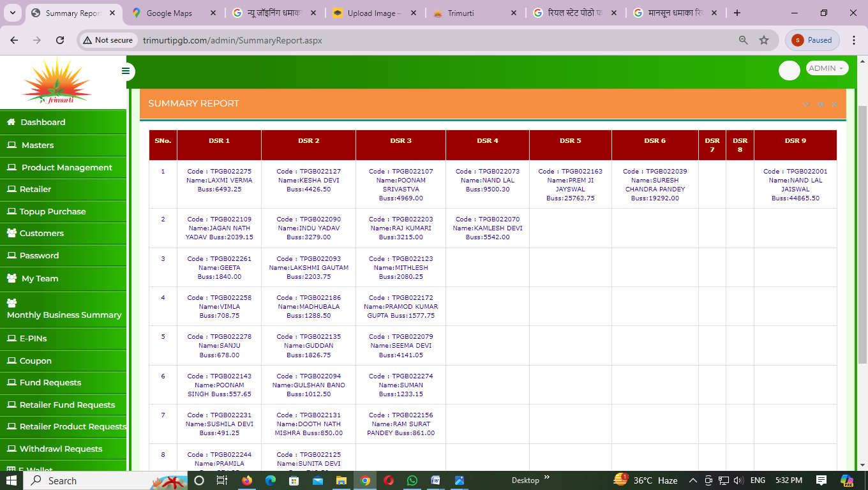This screenshot has height=490, width=868.
Task: Open the Withdrawl Requests link
Action: pyautogui.click(x=61, y=449)
